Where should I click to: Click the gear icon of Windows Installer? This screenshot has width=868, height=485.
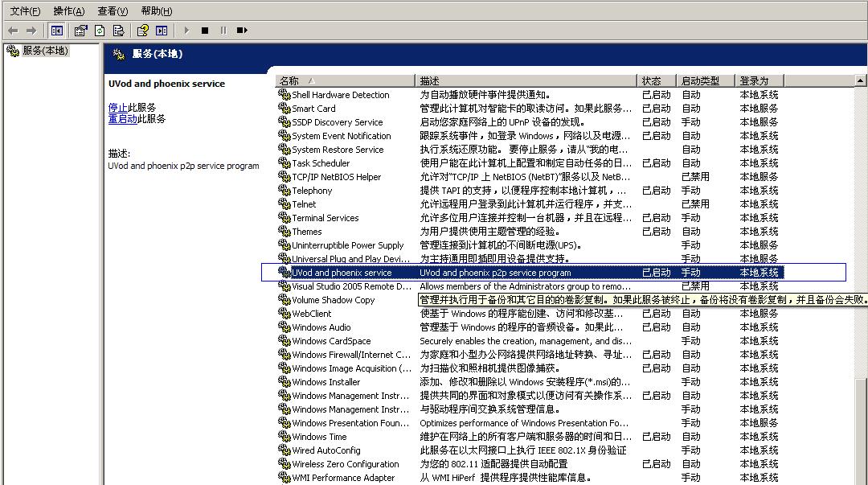pos(284,382)
